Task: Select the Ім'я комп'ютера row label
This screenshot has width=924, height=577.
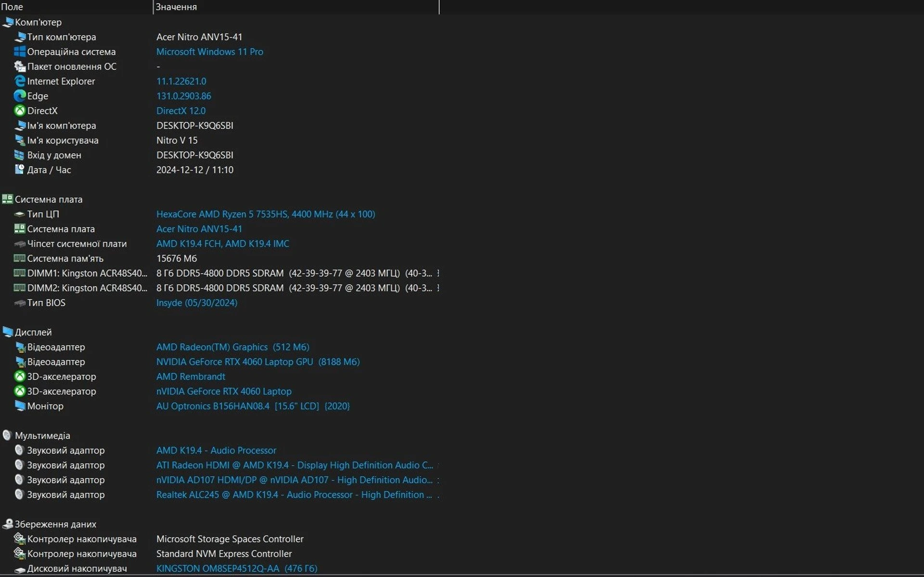Action: (x=62, y=126)
